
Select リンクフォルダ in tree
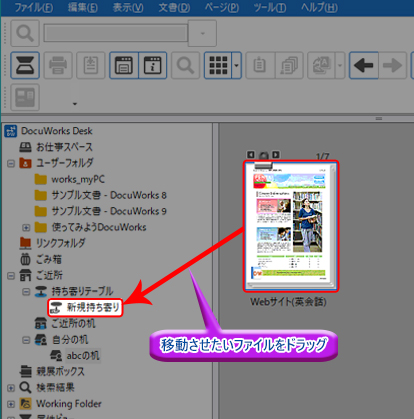pos(60,243)
